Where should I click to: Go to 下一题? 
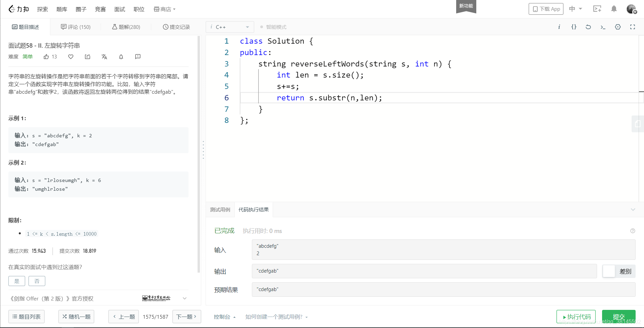(187, 317)
